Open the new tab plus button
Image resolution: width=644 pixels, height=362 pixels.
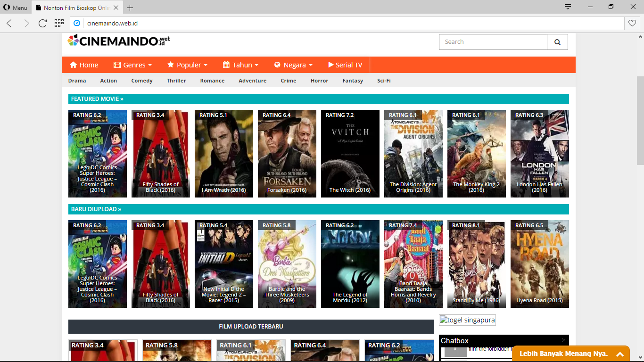point(130,8)
